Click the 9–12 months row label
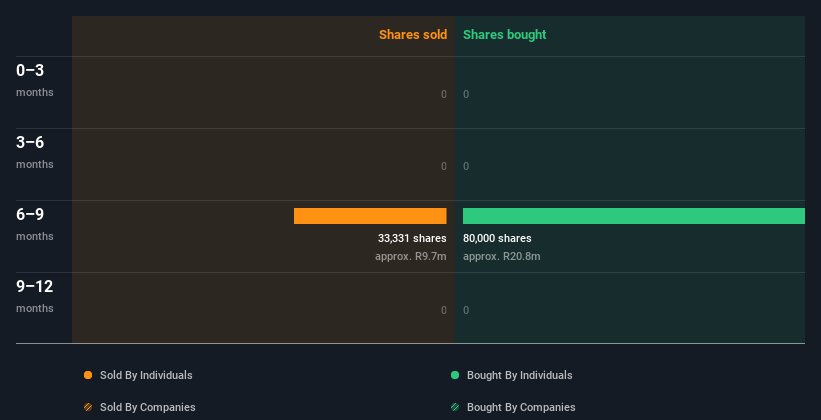 pos(35,296)
